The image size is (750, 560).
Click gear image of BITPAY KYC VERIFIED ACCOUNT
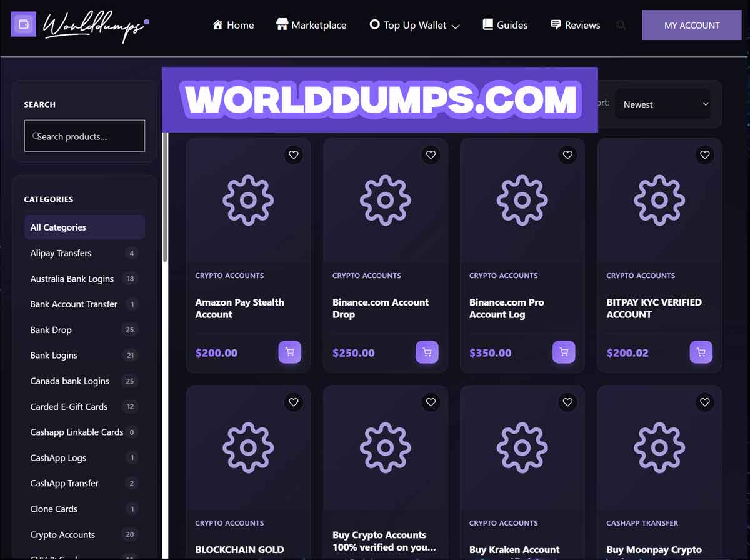coord(659,200)
